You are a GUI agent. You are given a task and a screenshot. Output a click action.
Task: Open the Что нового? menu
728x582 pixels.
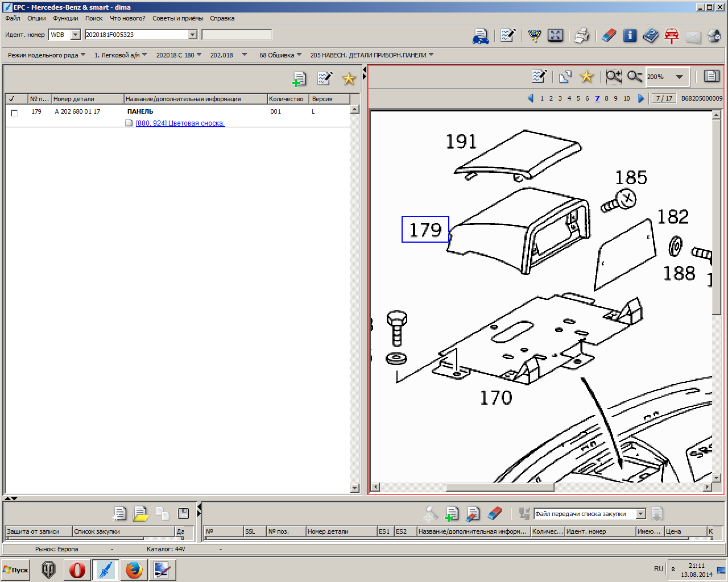click(127, 18)
